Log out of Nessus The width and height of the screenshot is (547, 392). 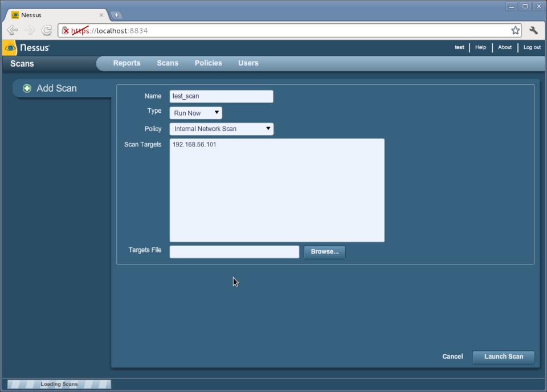coord(532,47)
